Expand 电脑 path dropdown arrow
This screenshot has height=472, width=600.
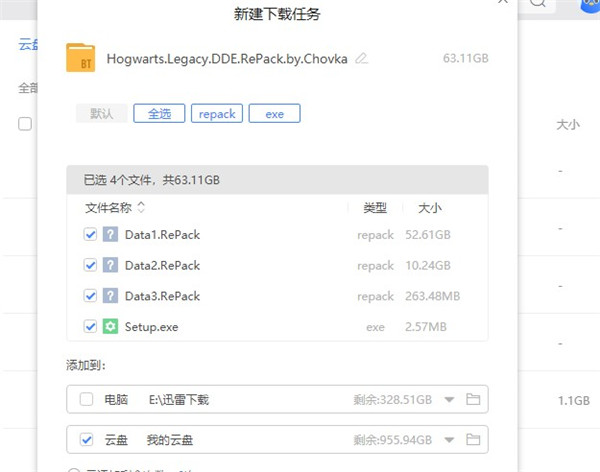(449, 400)
